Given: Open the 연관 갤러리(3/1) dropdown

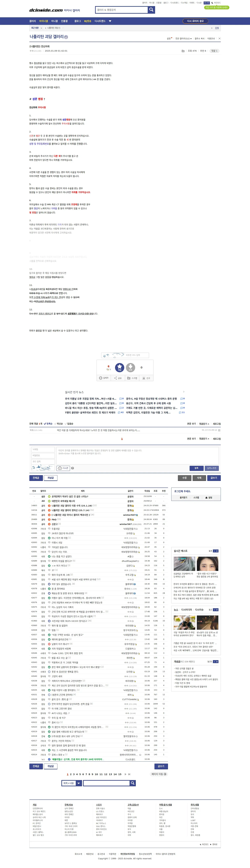Looking at the screenshot, I should [183, 39].
